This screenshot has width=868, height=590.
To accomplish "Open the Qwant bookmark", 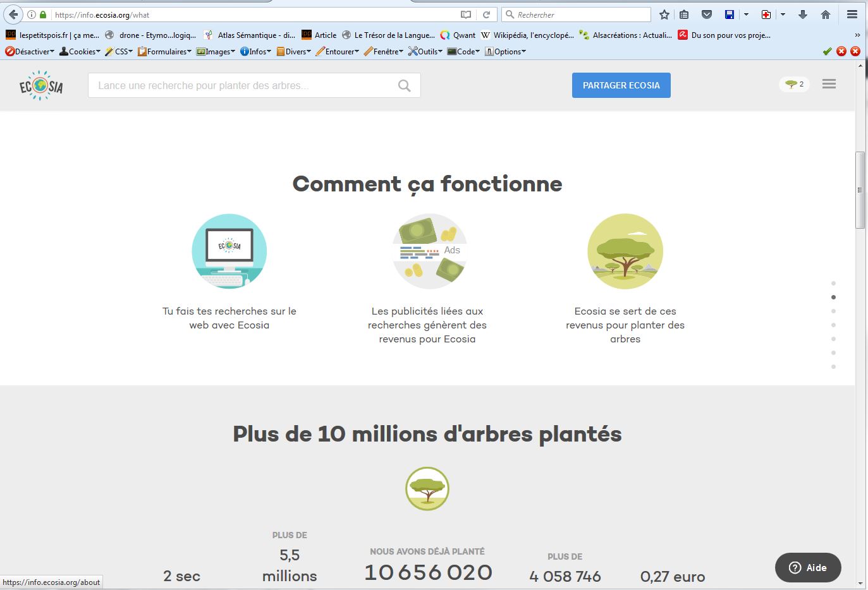I will click(458, 35).
